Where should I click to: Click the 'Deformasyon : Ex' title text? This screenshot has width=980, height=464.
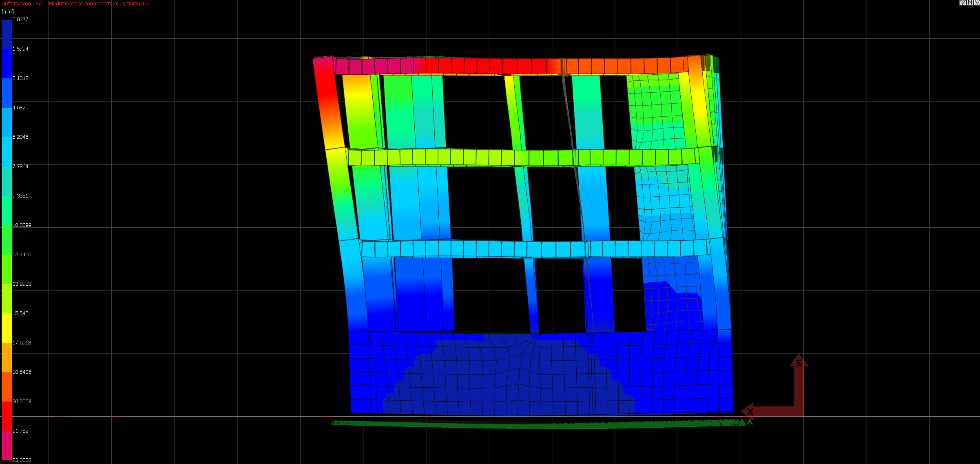(21, 4)
